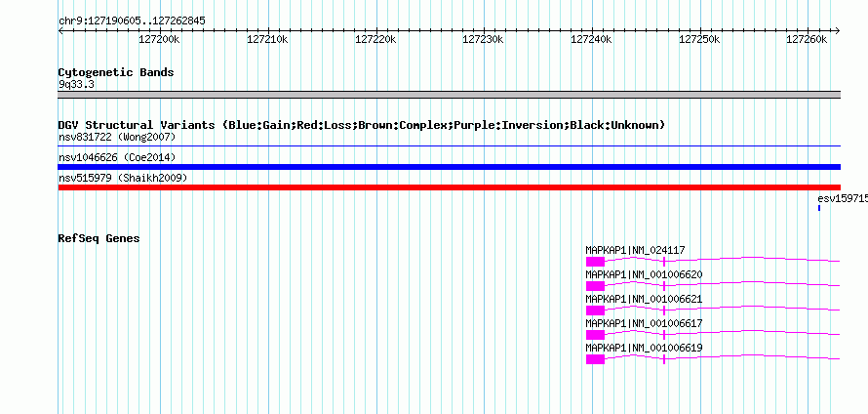Click the 127230k ruler label
The height and width of the screenshot is (414, 868).
click(x=483, y=40)
